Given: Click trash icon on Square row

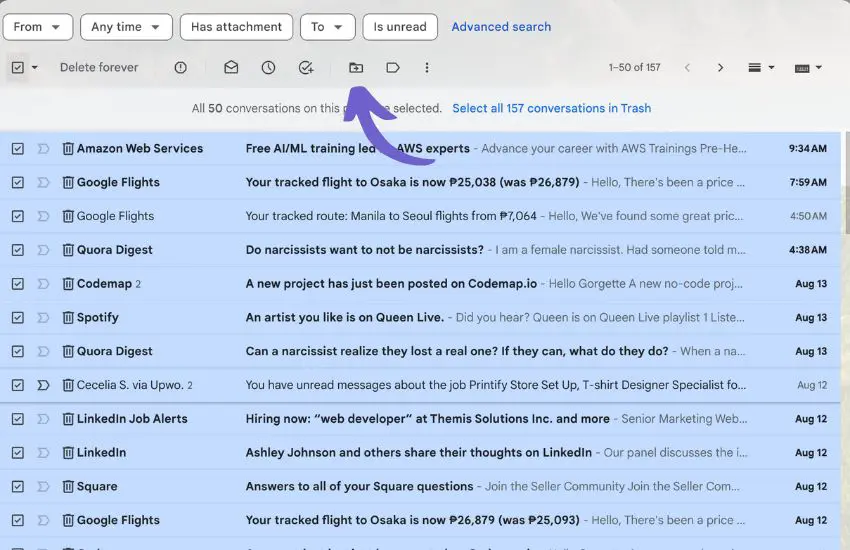Looking at the screenshot, I should coord(68,486).
